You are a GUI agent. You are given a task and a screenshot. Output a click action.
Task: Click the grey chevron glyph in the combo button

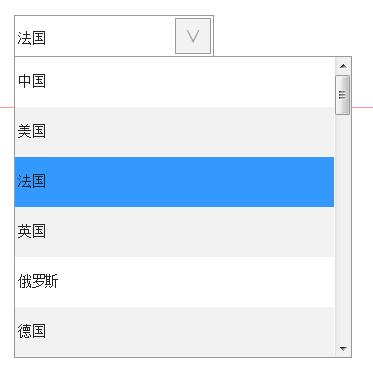pos(193,36)
